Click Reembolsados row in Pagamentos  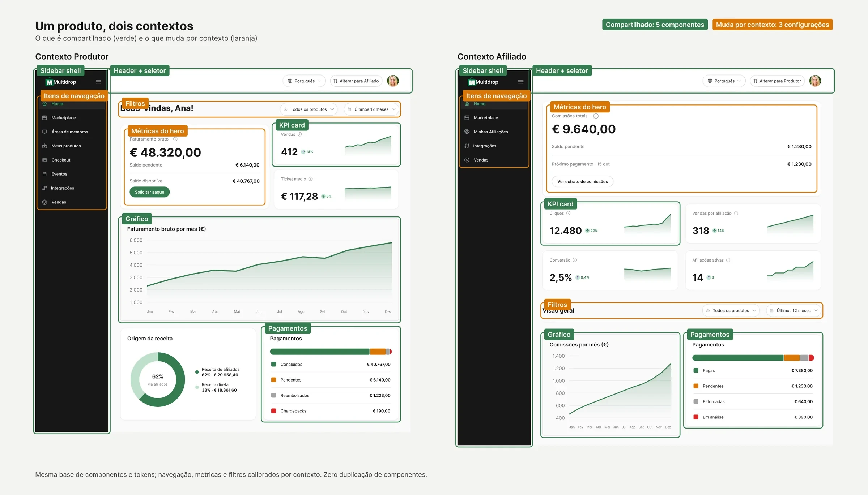(331, 396)
